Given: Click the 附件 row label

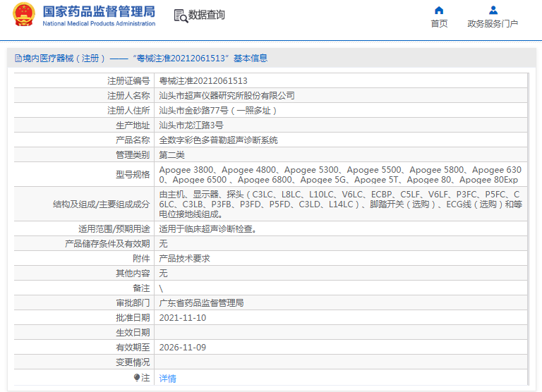Looking at the screenshot, I should [x=141, y=259].
